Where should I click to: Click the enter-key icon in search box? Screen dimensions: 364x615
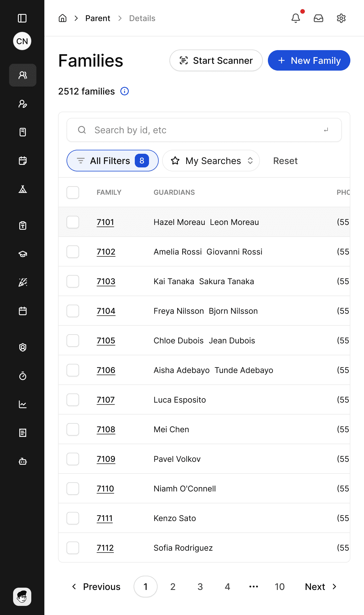click(326, 130)
